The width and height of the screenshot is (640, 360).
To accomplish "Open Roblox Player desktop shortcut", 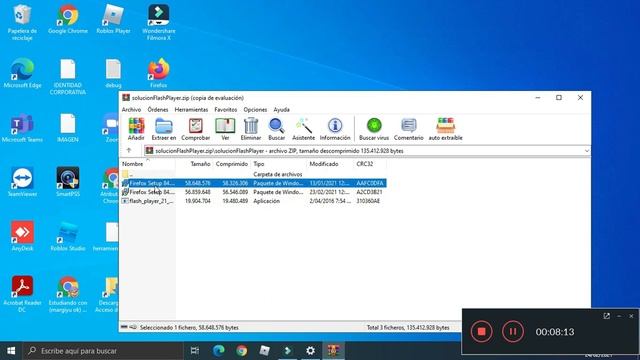I will (x=113, y=19).
